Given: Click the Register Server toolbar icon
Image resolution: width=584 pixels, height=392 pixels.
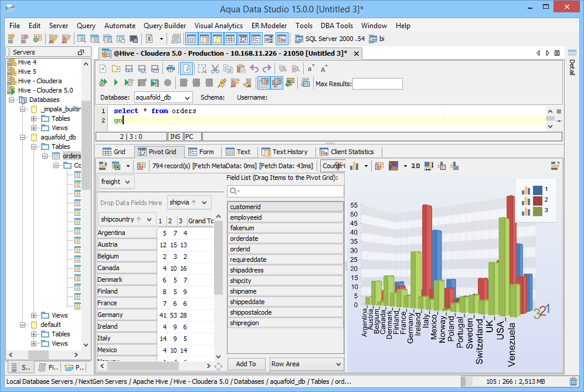Looking at the screenshot, I should pyautogui.click(x=11, y=39).
